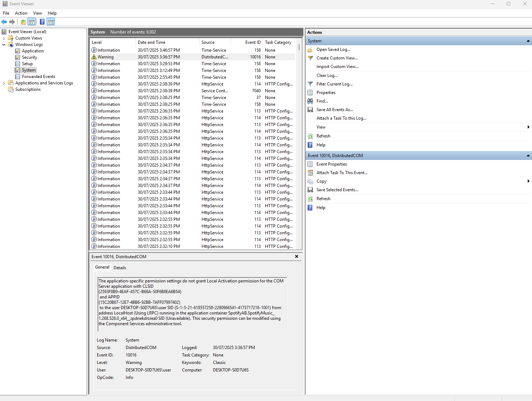Image resolution: width=532 pixels, height=401 pixels.
Task: Click Filter Current Log action text
Action: [334, 84]
